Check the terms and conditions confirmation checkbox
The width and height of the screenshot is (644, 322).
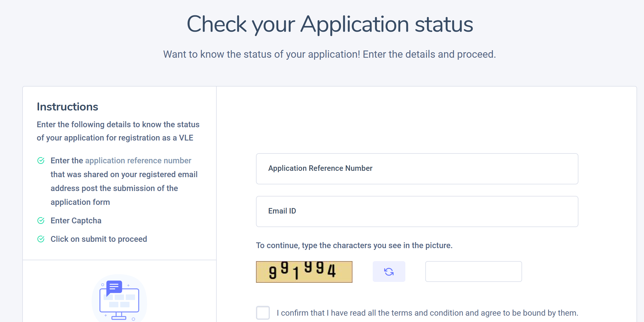(x=263, y=313)
